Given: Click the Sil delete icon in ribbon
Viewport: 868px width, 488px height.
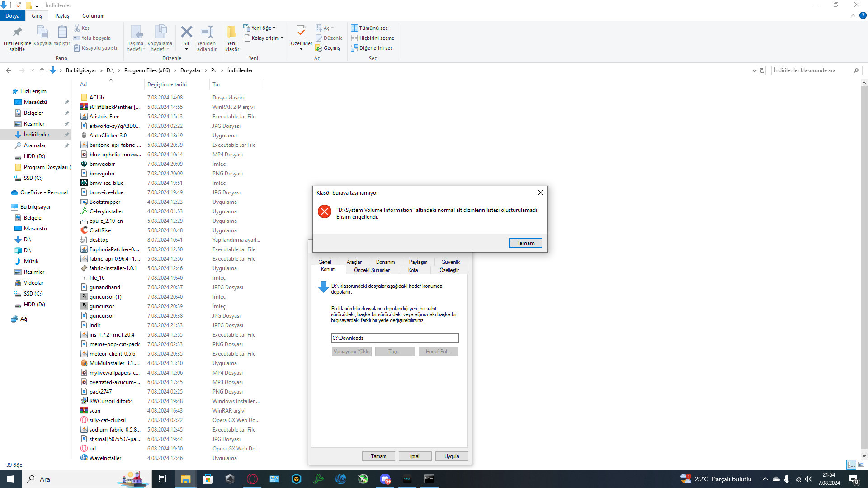Looking at the screenshot, I should coord(186,33).
